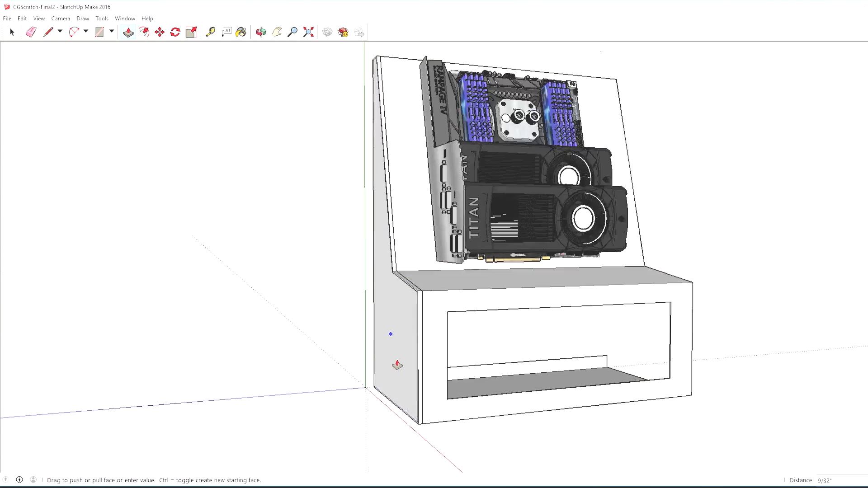Viewport: 868px width, 488px height.
Task: Select the Move tool
Action: tap(160, 32)
